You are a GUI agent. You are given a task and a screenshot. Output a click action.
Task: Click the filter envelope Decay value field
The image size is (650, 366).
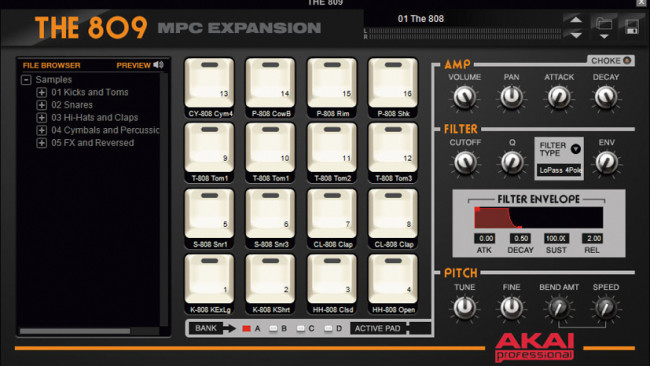click(x=520, y=238)
